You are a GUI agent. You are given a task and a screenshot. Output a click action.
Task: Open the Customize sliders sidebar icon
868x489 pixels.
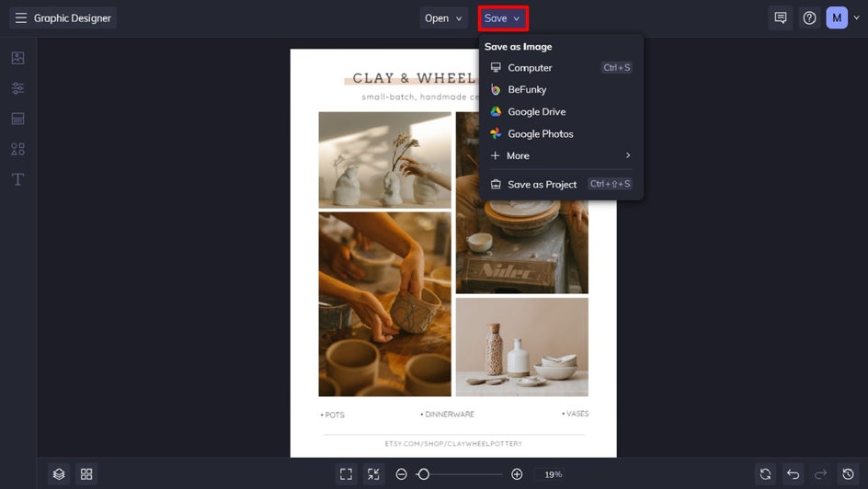pyautogui.click(x=17, y=88)
